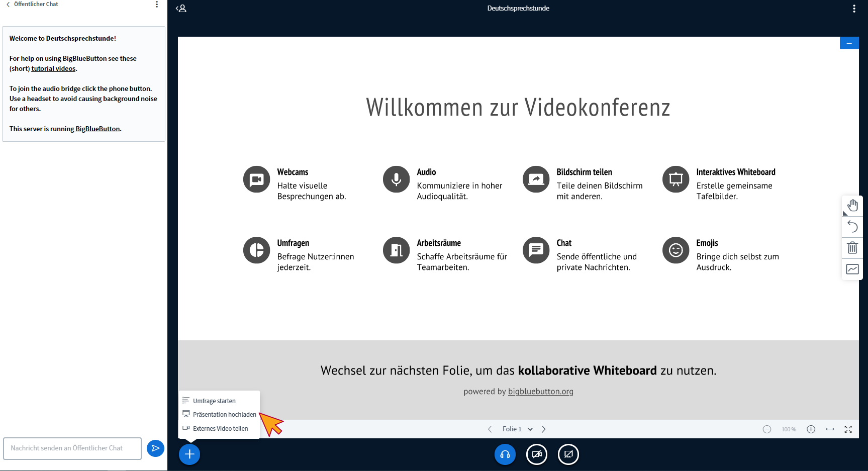Go to next slide arrow
Viewport: 868px width, 471px height.
click(x=543, y=429)
